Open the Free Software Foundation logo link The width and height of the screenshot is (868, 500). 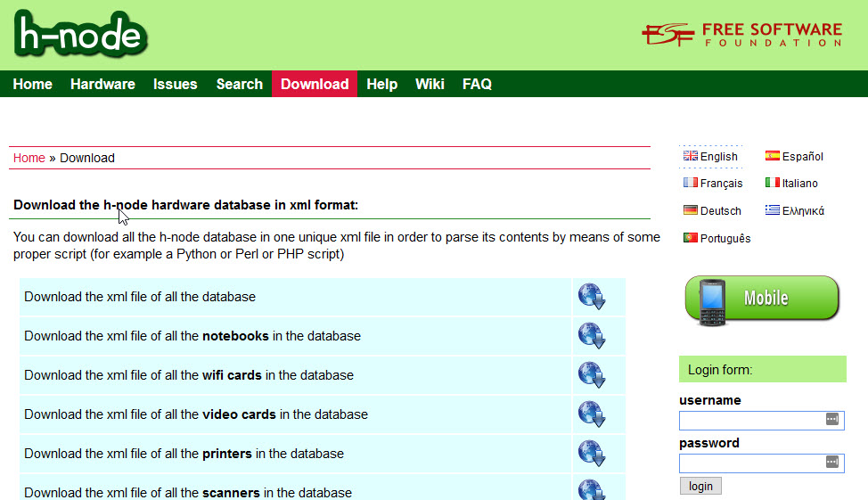point(741,35)
